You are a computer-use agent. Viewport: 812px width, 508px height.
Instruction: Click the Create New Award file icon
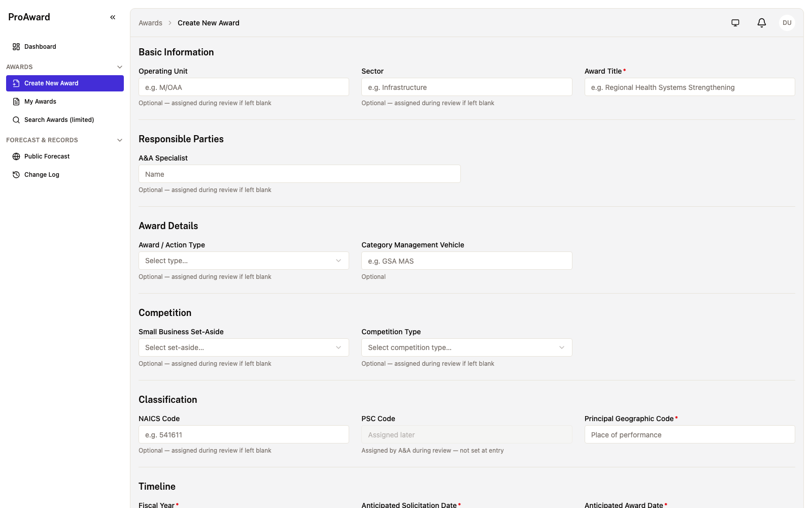[x=16, y=83]
